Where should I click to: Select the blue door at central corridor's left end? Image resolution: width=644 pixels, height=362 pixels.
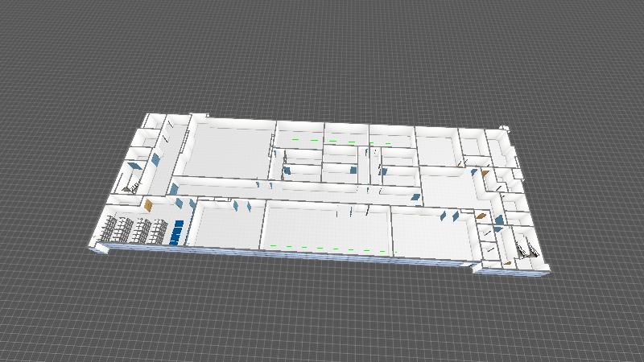click(x=173, y=189)
